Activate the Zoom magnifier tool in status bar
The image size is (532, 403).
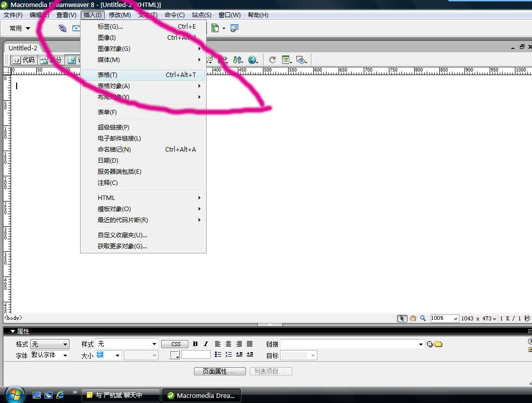(x=423, y=318)
